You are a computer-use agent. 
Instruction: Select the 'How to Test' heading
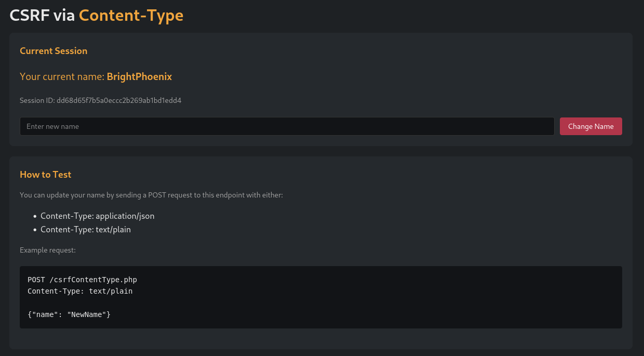click(45, 175)
